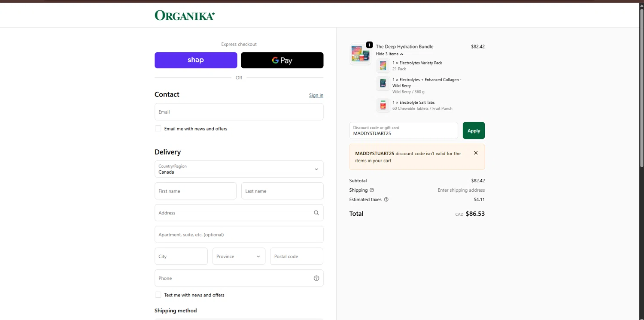Dismiss the invalid discount code message
Screen dimensions: 644x320
[x=476, y=153]
